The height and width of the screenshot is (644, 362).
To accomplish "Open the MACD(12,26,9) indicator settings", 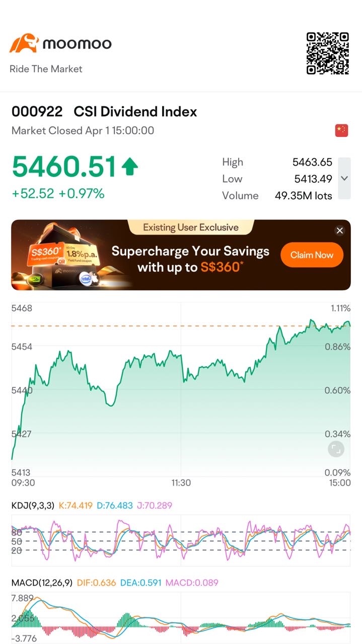I will click(42, 583).
